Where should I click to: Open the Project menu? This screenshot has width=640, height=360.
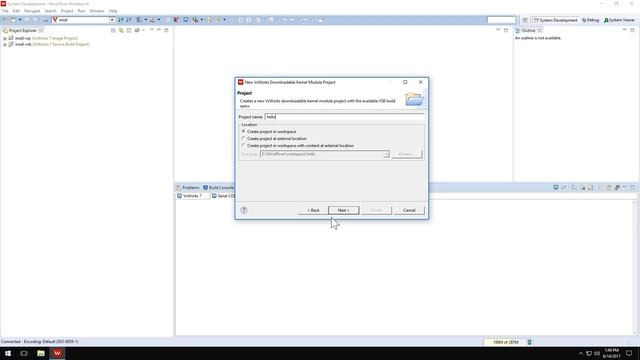[x=67, y=11]
